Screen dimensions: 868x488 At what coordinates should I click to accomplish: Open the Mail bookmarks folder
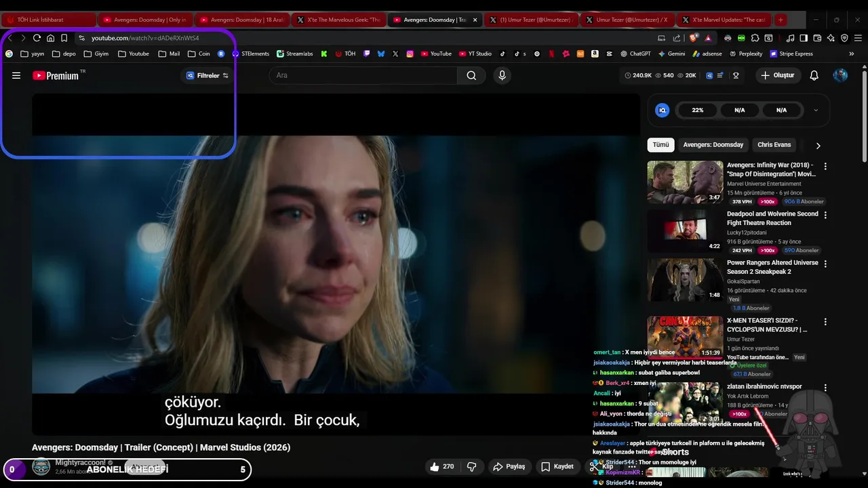pos(169,54)
